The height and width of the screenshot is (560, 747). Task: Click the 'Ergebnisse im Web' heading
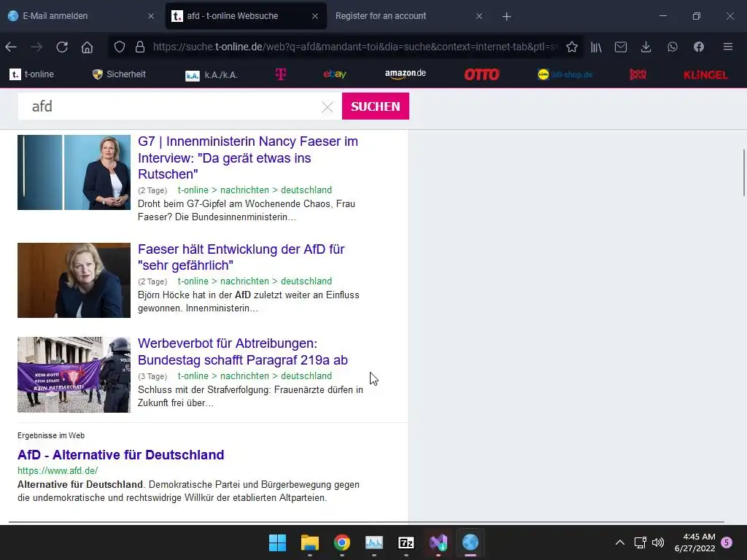51,435
